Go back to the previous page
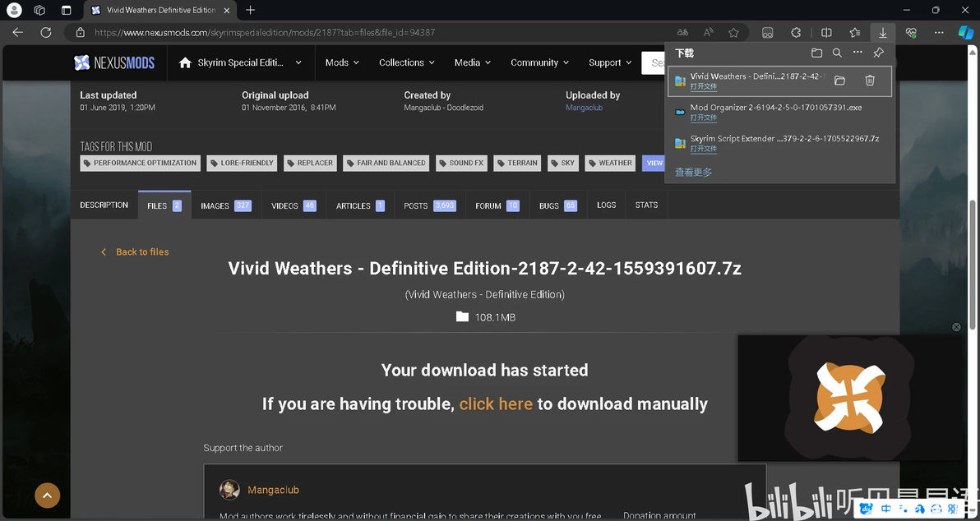Screen dimensions: 980x521 coord(17,33)
